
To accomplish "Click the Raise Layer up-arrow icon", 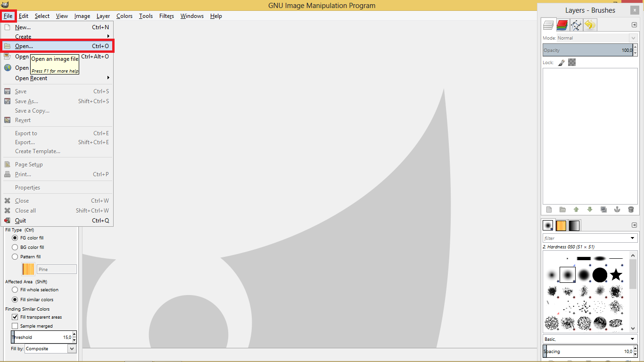I will click(576, 209).
